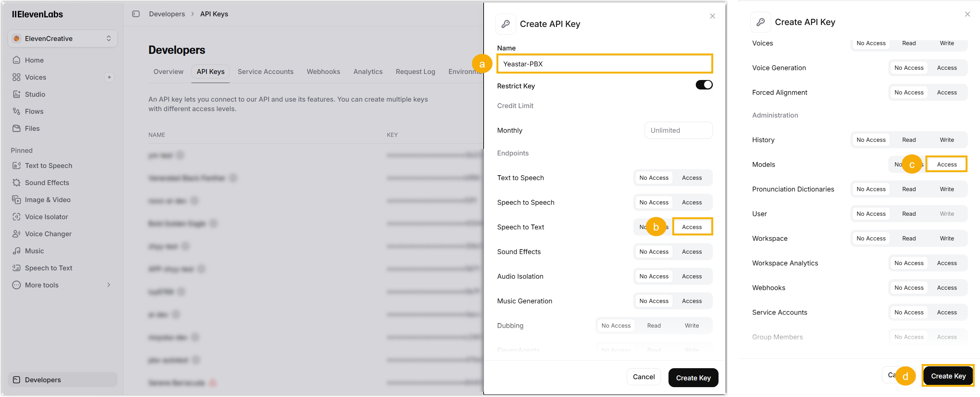Set Models to Access

point(947,165)
